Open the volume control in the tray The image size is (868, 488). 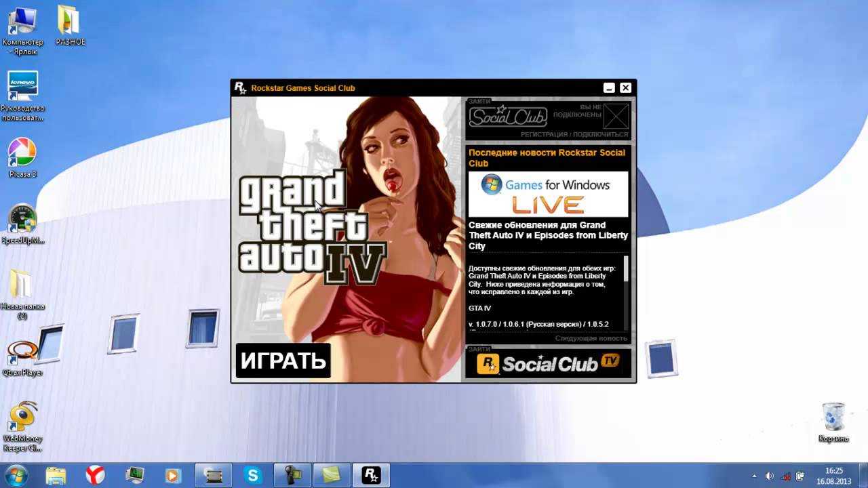click(x=770, y=476)
